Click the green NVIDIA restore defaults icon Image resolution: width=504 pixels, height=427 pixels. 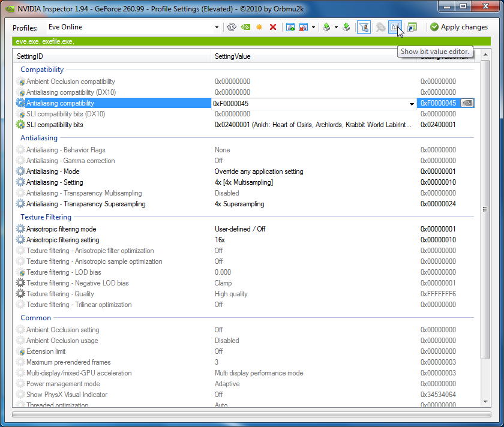pos(245,27)
